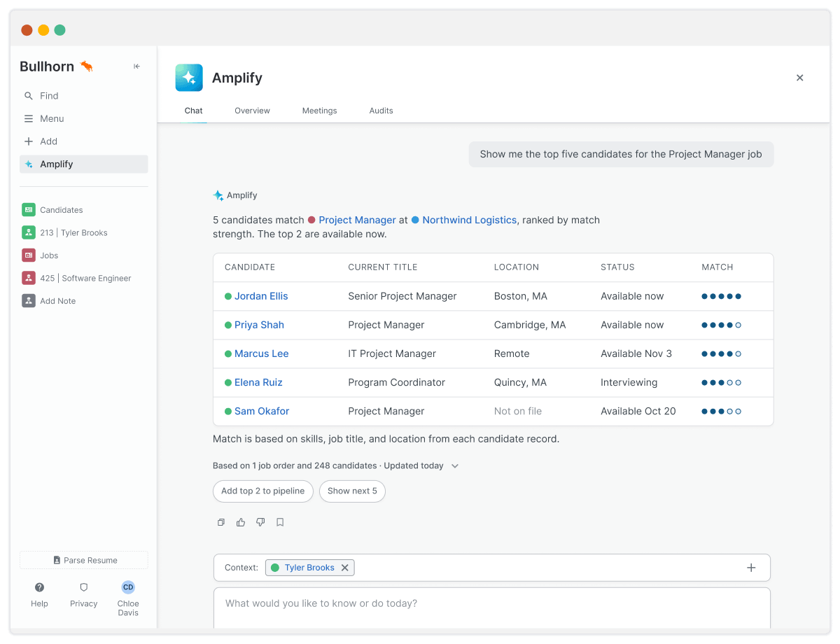Click Jordan Ellis five-dot match rating

coord(722,296)
